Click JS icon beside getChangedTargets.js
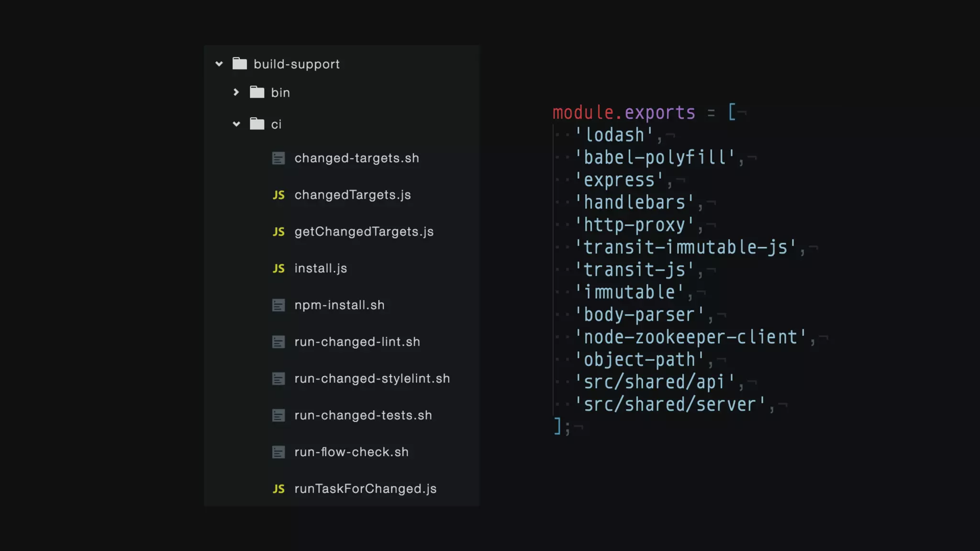This screenshot has height=551, width=980. (x=278, y=232)
